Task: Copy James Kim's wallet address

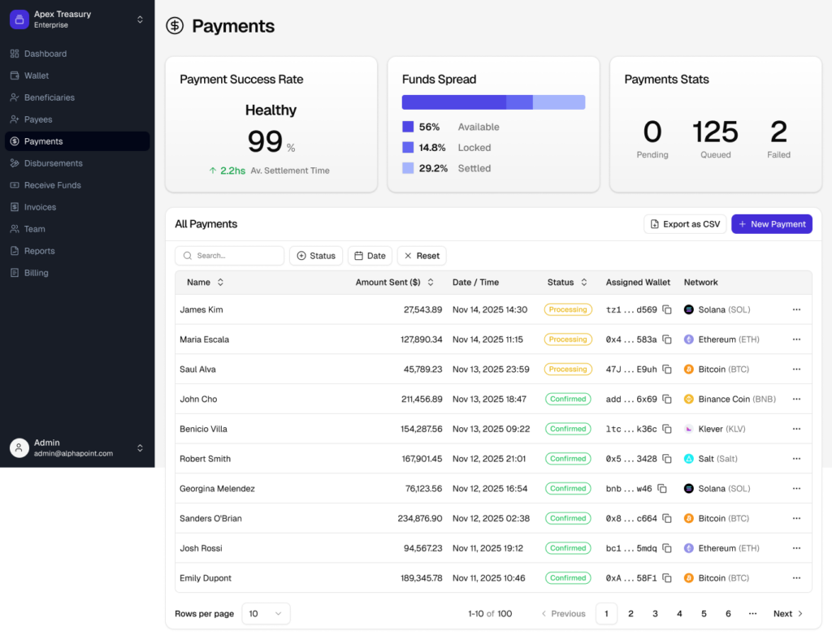Action: [x=667, y=309]
